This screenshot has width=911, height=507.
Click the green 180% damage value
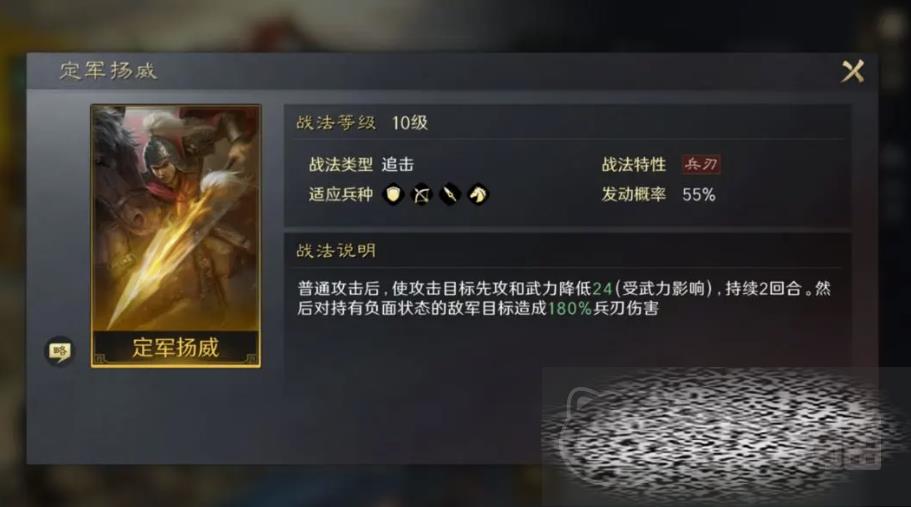pos(569,308)
